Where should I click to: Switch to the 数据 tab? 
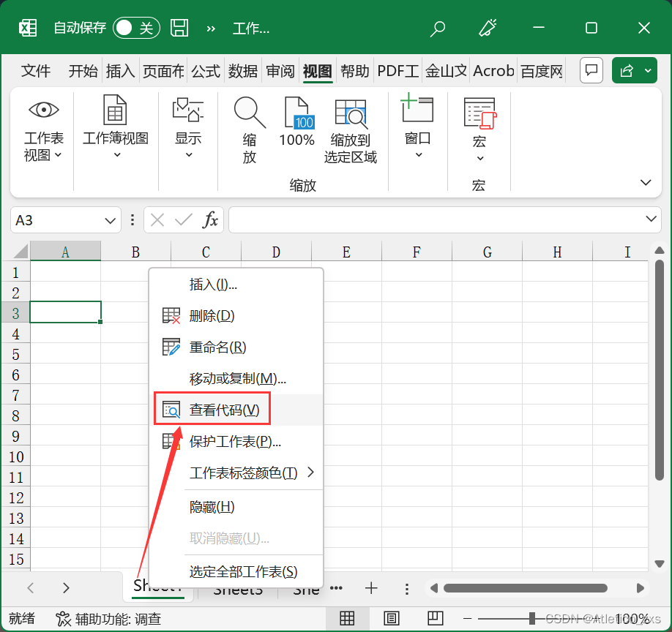click(x=243, y=71)
